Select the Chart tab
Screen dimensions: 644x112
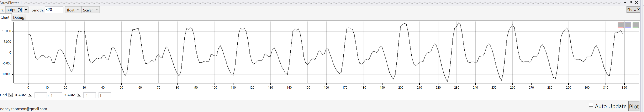(x=5, y=17)
